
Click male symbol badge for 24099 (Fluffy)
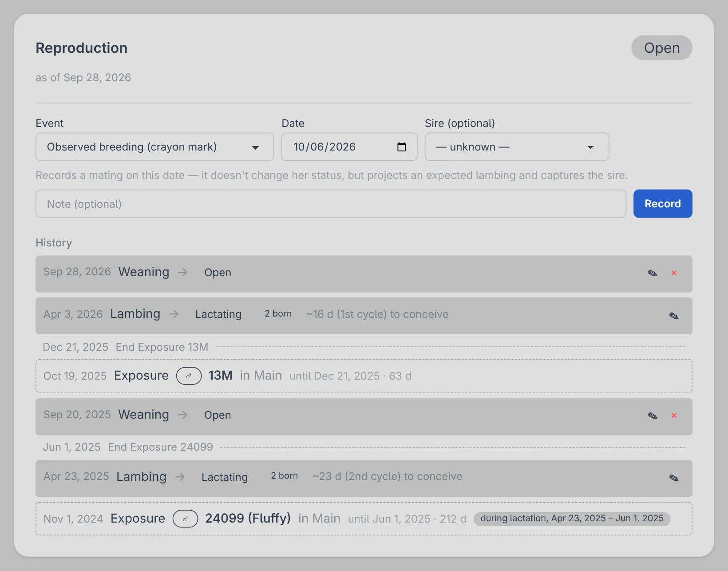[x=185, y=519]
